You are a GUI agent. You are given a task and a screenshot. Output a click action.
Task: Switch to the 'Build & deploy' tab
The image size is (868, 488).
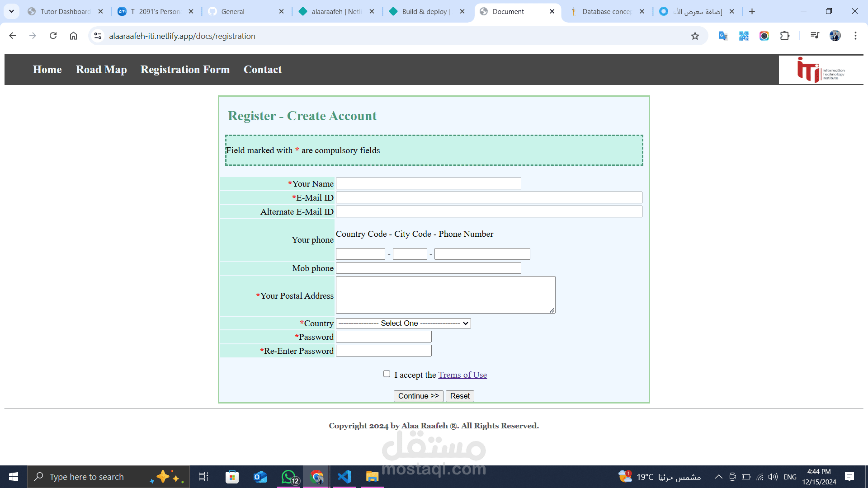[x=425, y=11]
